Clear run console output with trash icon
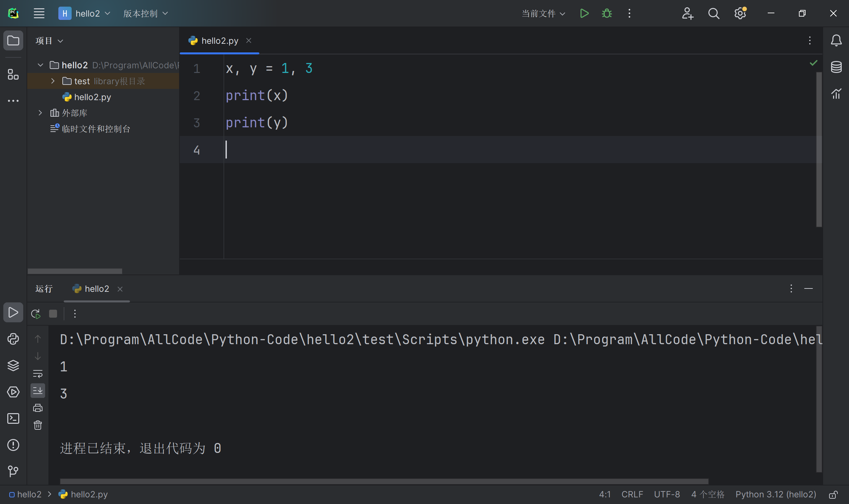849x504 pixels. [x=38, y=425]
